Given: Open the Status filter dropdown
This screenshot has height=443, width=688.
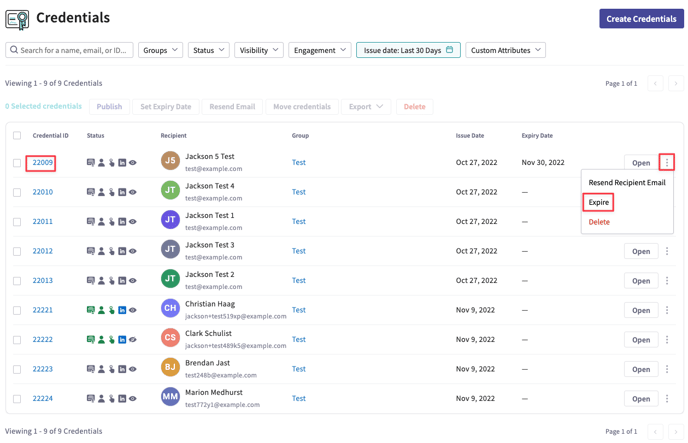Looking at the screenshot, I should 208,50.
